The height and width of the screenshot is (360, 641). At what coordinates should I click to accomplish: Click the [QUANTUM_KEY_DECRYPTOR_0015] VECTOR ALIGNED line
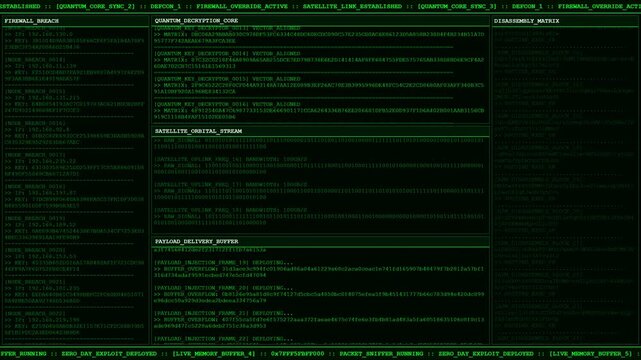227,79
